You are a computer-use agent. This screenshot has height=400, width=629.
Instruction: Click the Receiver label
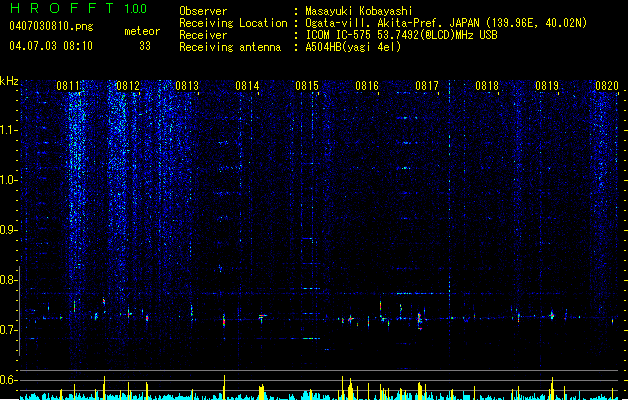coord(203,35)
